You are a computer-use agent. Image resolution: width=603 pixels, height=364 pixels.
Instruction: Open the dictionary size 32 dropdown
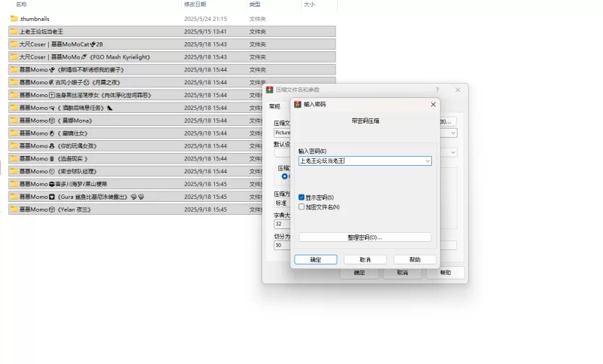[282, 224]
